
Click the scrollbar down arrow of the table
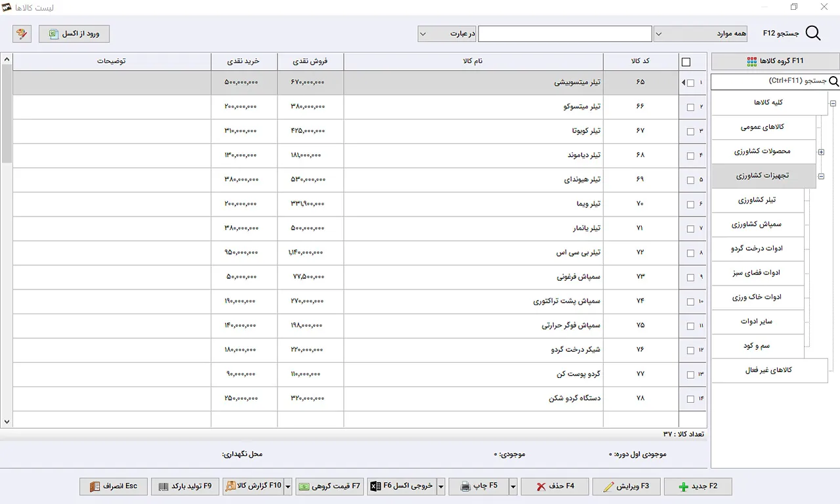7,422
